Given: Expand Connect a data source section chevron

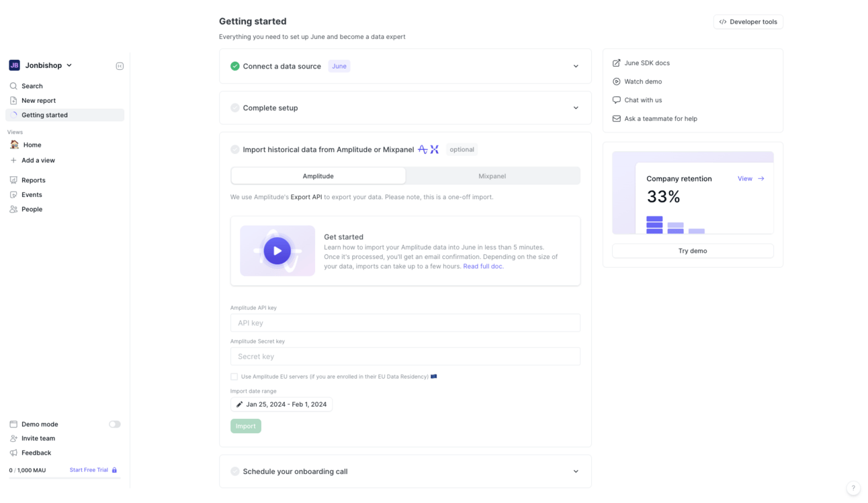Looking at the screenshot, I should pyautogui.click(x=576, y=66).
